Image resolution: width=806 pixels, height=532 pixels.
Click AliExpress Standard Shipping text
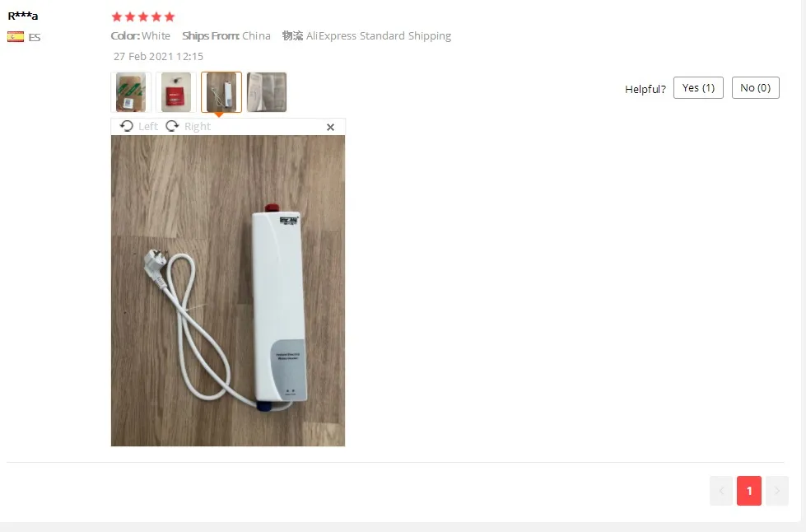[379, 36]
